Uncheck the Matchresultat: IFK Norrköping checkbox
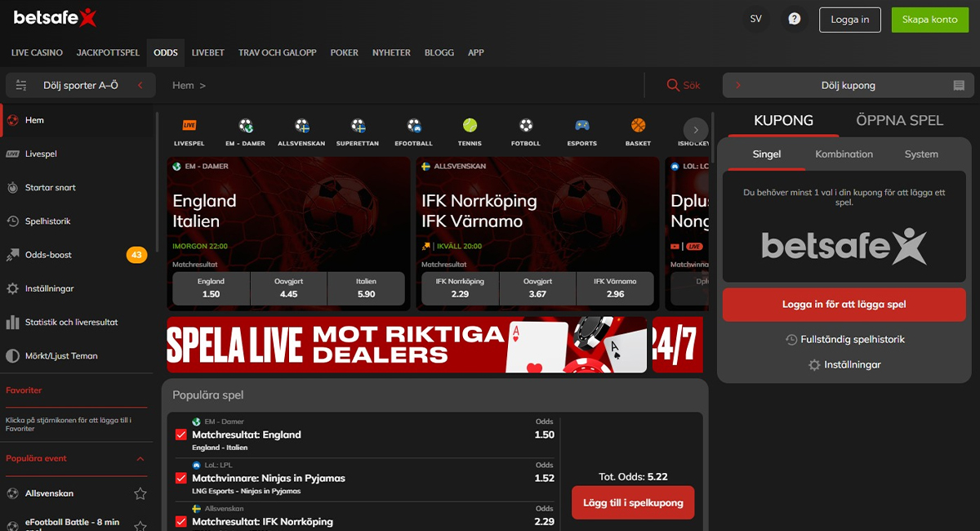980x531 pixels. click(181, 521)
